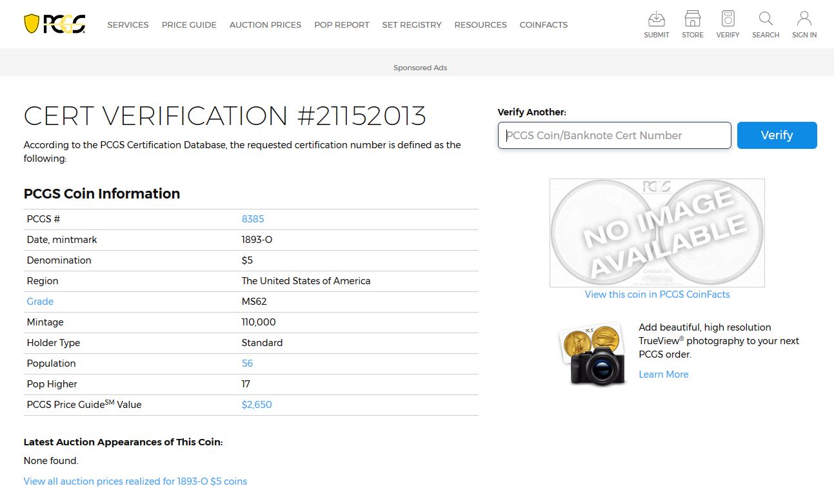Click the Holder Type row label
834x504 pixels.
tap(54, 343)
